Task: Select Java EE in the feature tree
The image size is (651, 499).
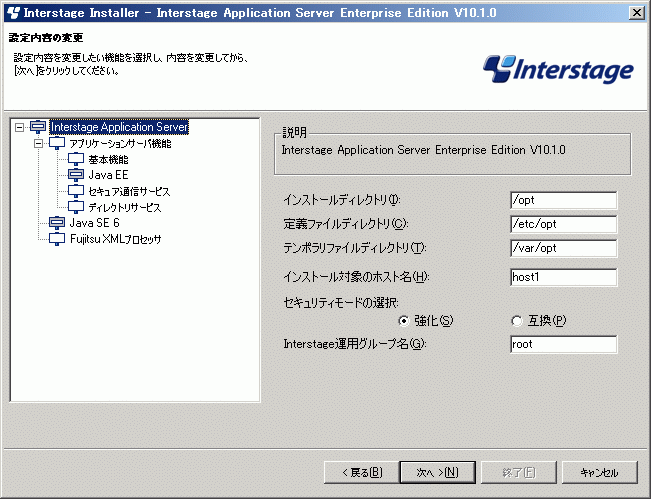Action: click(108, 175)
